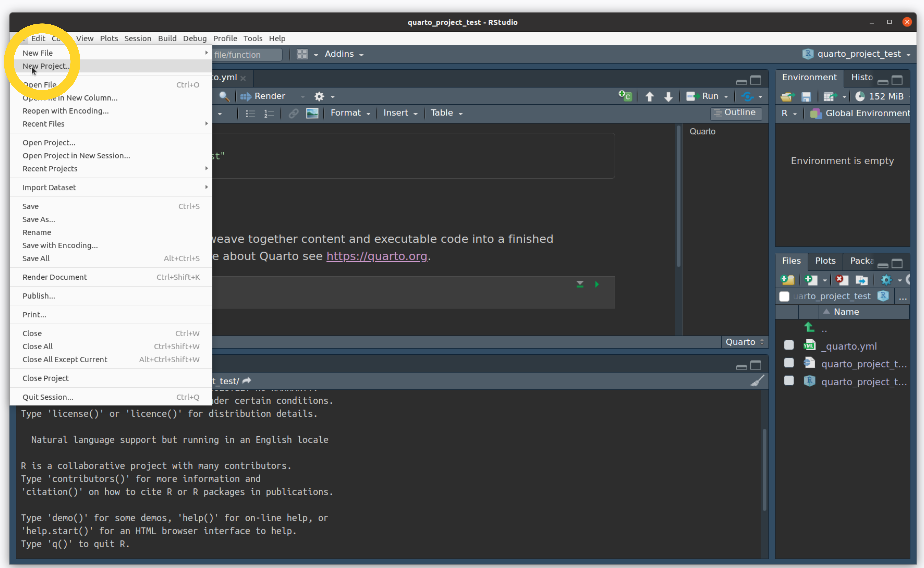Click the new folder icon in Files
Viewport: 924px width, 568px height.
coord(787,280)
